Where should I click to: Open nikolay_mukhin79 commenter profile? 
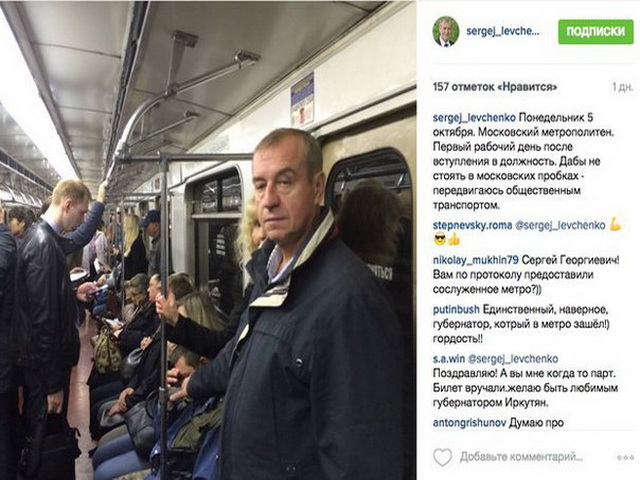[476, 260]
